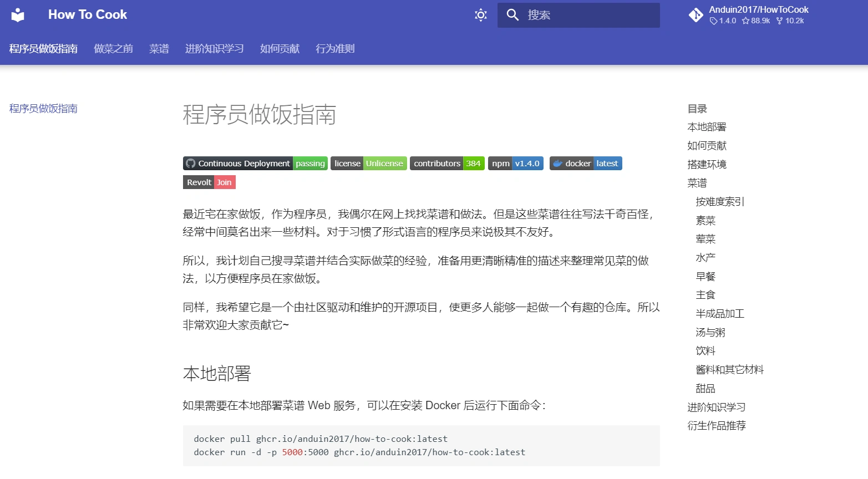
Task: Jump to 本地部署 in table of contents
Action: point(707,127)
